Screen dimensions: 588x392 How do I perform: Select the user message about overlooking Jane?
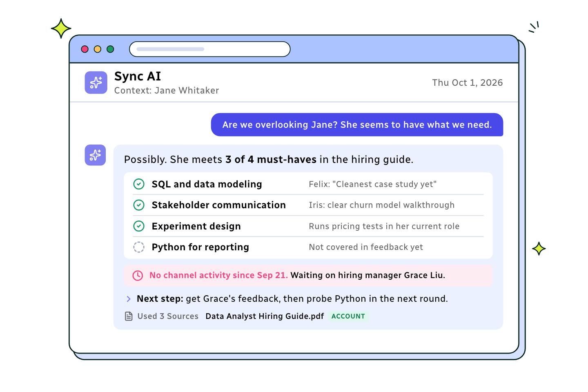point(357,125)
